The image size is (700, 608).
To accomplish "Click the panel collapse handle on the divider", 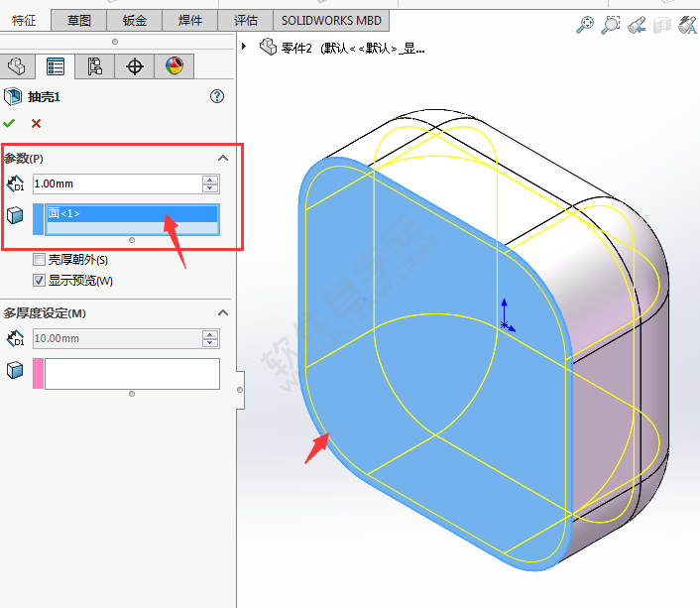I will [x=240, y=390].
